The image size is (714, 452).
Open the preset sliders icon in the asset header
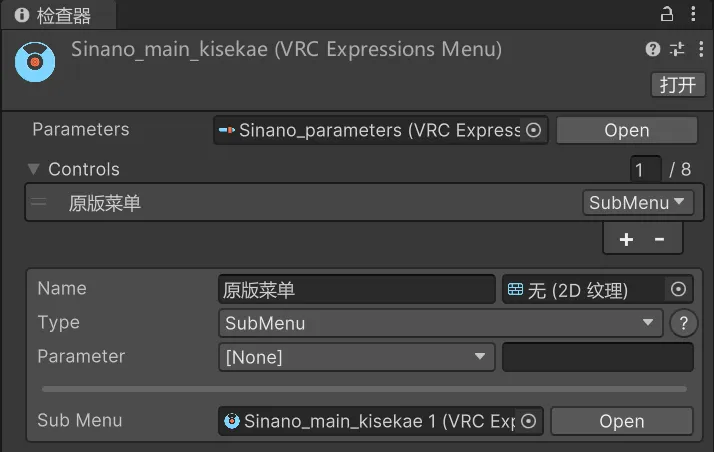pyautogui.click(x=677, y=49)
